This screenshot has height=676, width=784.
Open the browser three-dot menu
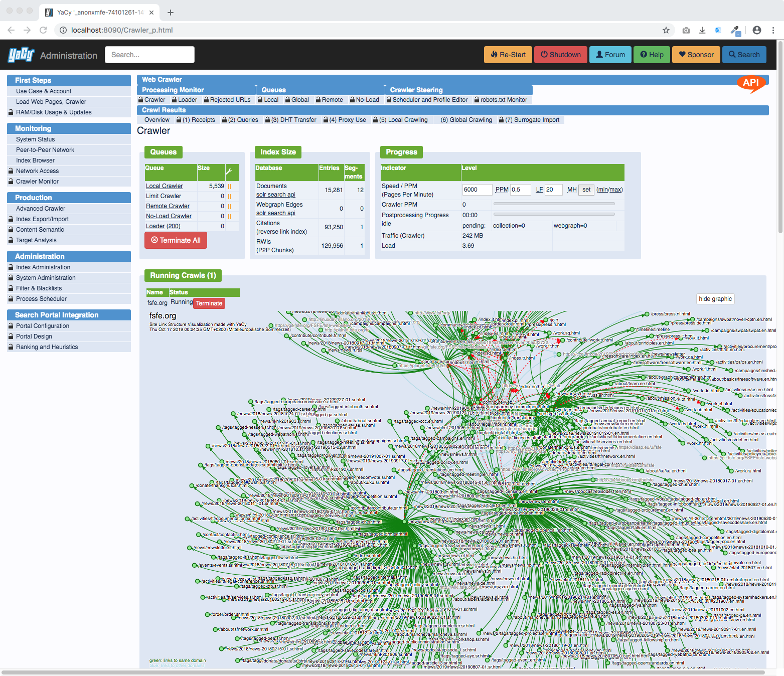coord(773,30)
